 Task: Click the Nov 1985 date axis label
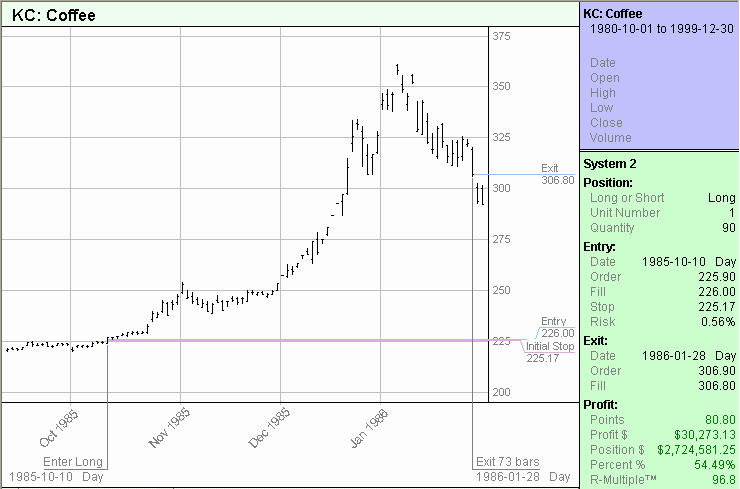point(170,427)
